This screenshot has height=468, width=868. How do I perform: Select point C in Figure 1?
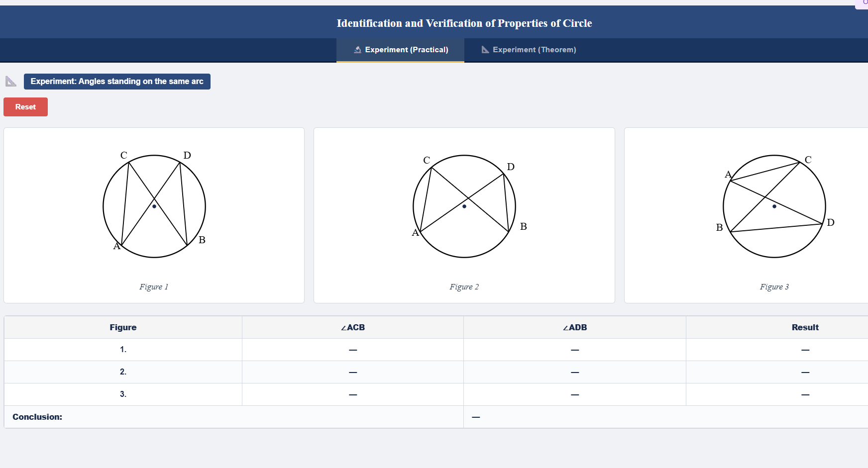[123, 155]
